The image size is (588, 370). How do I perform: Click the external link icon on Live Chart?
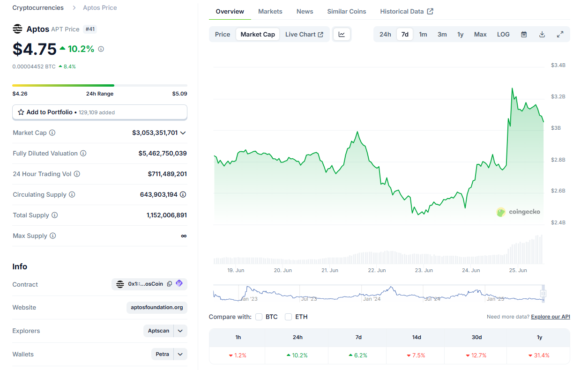[x=320, y=35]
